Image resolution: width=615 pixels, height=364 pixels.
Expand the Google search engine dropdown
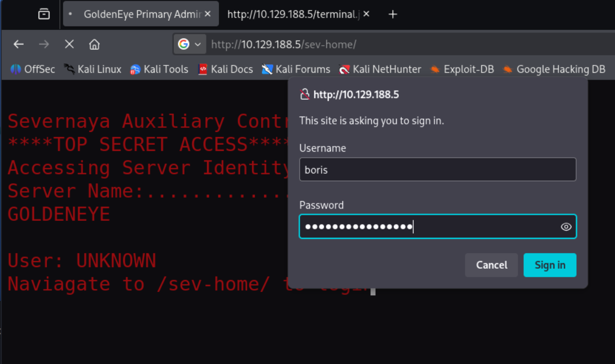(190, 45)
